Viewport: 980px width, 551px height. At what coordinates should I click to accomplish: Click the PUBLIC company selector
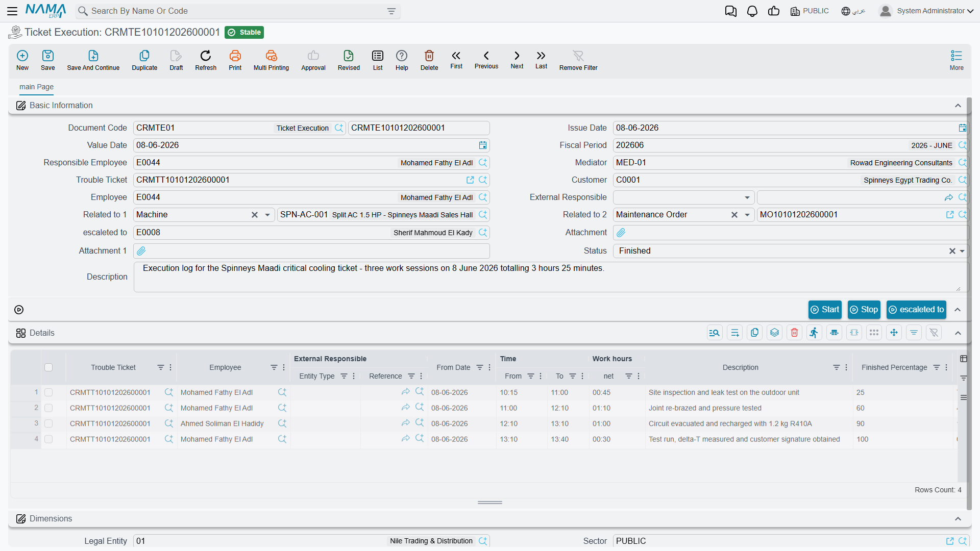[810, 11]
